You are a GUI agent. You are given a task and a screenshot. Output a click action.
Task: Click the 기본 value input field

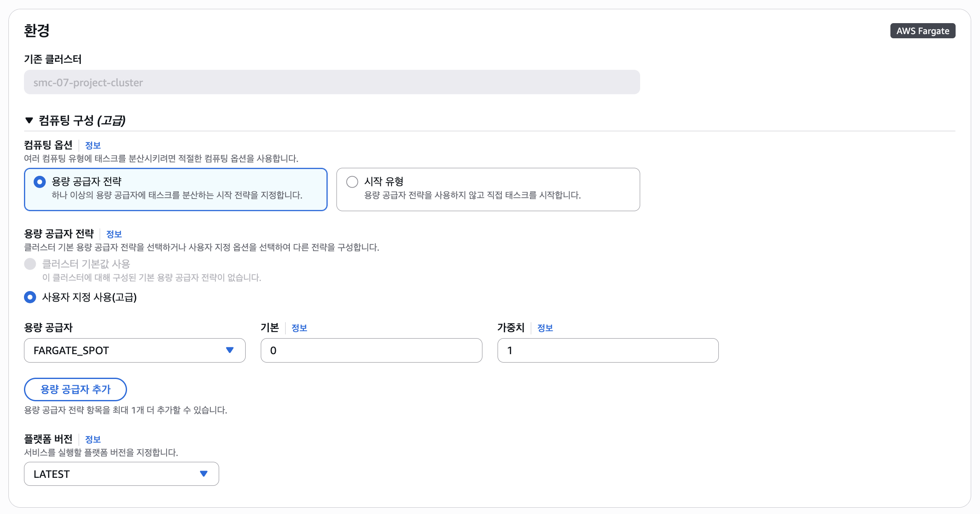click(371, 350)
